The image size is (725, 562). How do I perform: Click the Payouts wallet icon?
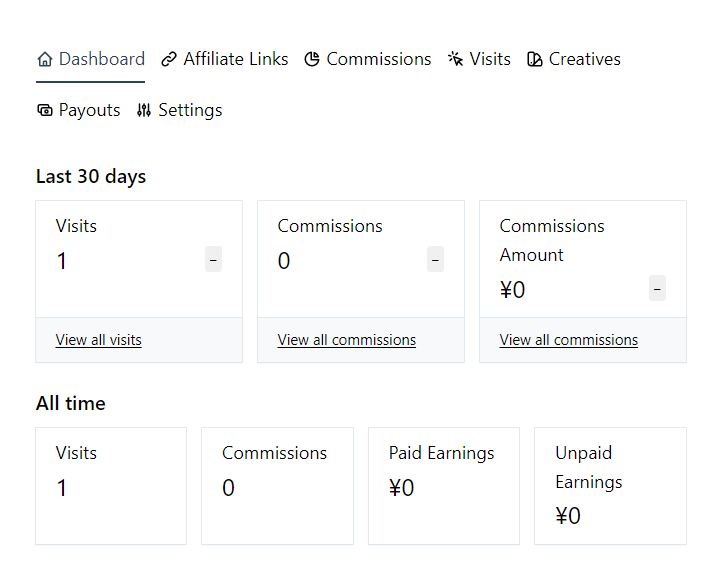pos(45,111)
